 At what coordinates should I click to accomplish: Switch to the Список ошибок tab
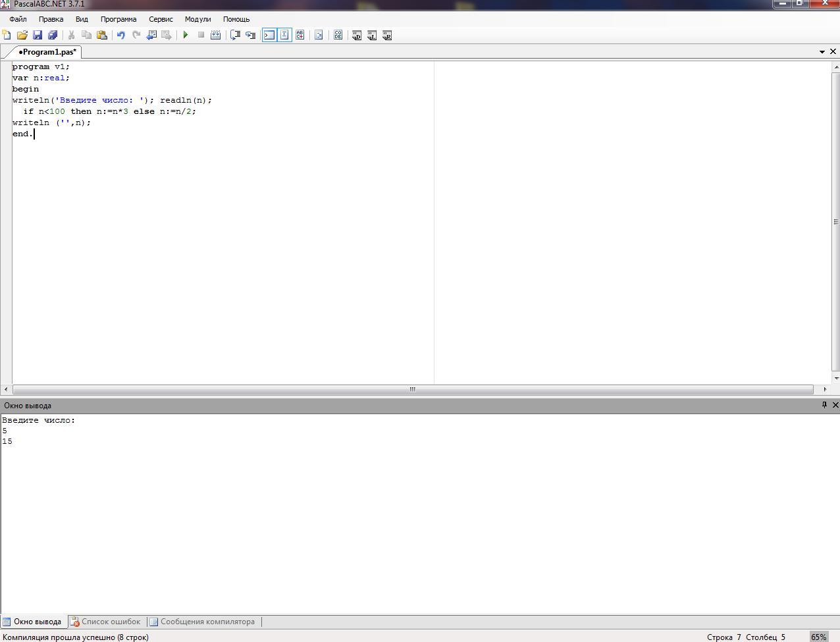(105, 622)
